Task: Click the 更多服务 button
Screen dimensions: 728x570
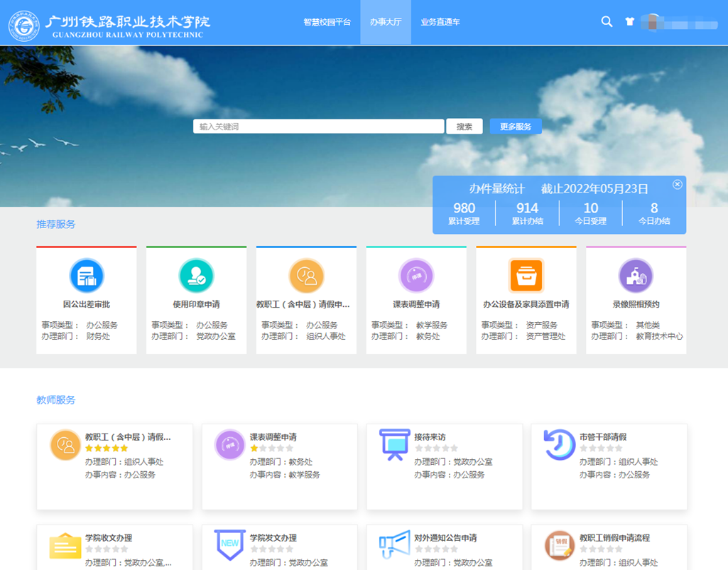Action: pos(516,127)
